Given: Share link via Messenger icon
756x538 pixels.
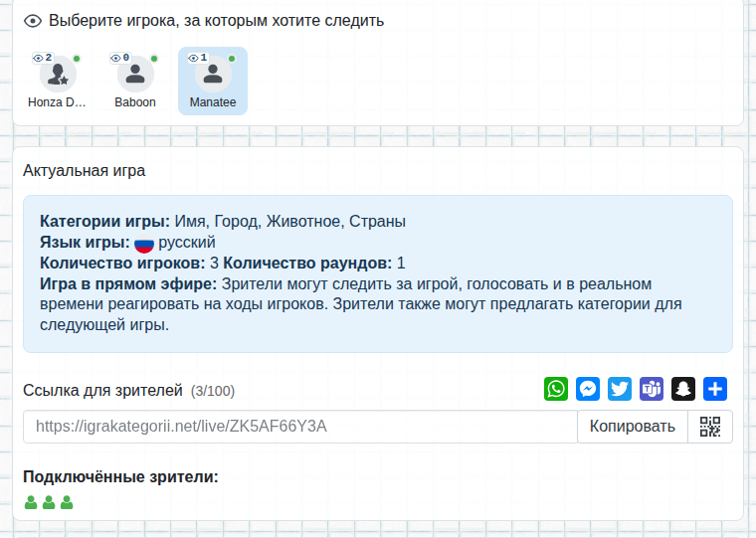Looking at the screenshot, I should 588,389.
